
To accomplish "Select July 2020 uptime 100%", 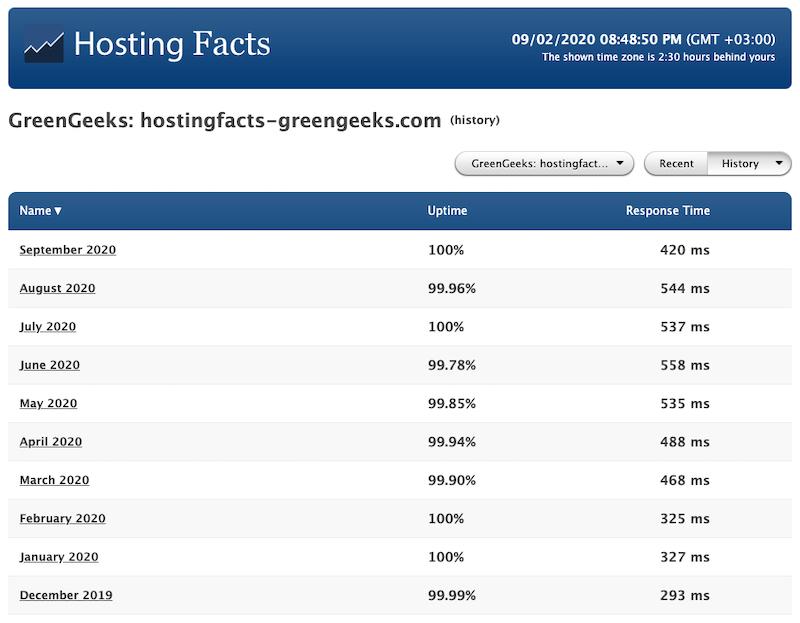I will point(446,327).
